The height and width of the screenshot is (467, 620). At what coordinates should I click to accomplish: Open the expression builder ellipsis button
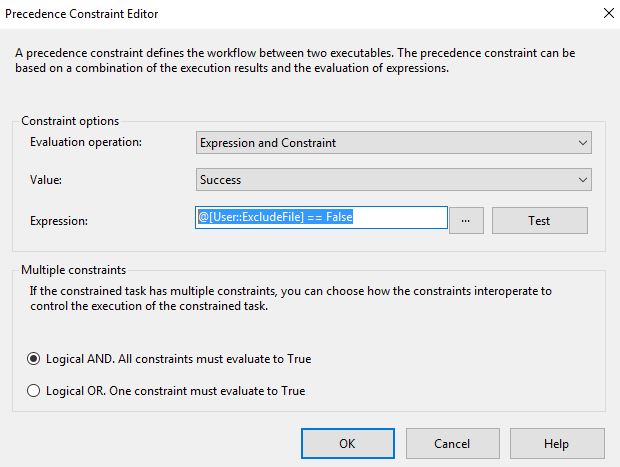pos(466,220)
